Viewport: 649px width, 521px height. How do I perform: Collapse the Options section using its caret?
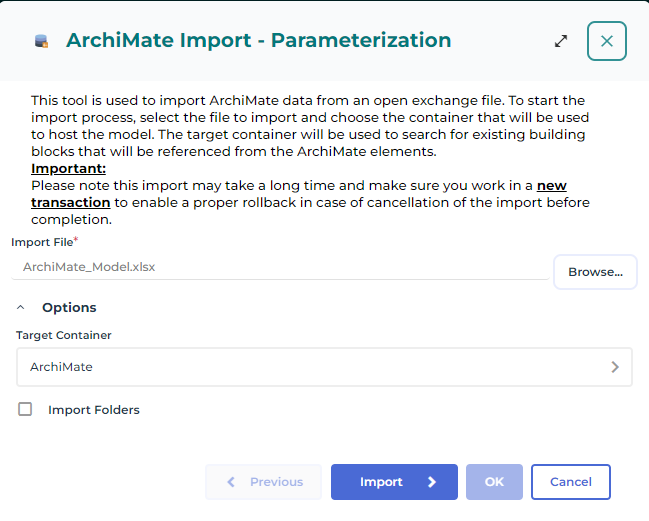pyautogui.click(x=21, y=308)
